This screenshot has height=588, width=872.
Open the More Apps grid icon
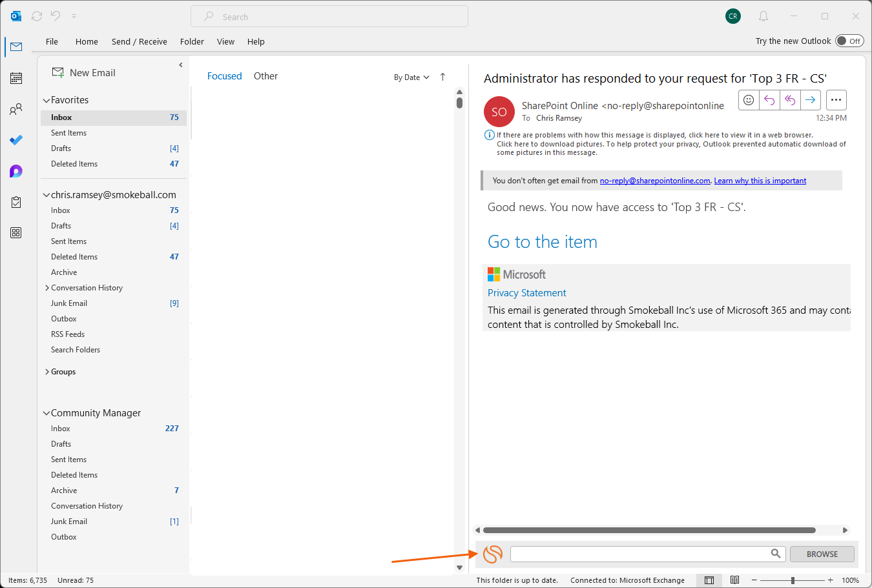pyautogui.click(x=16, y=233)
